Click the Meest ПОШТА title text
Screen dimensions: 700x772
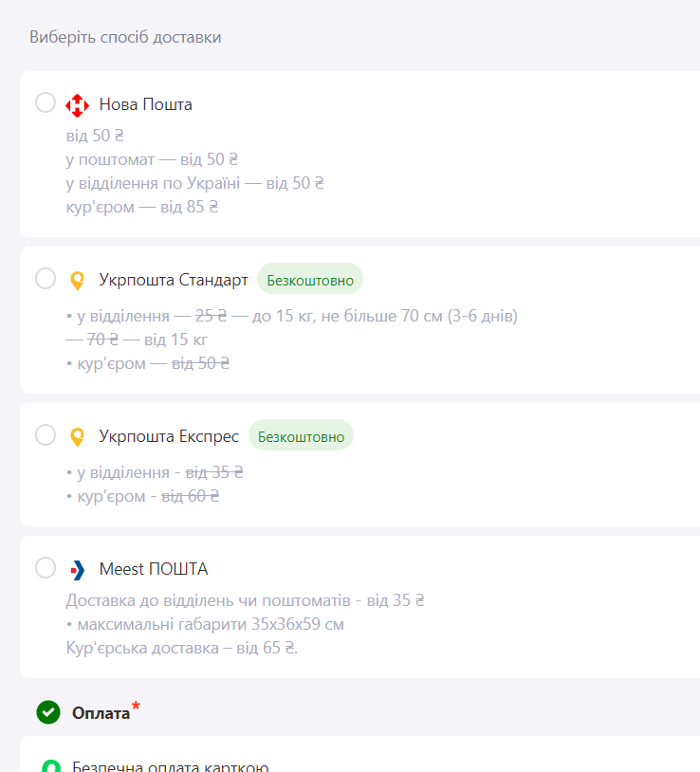(x=154, y=569)
